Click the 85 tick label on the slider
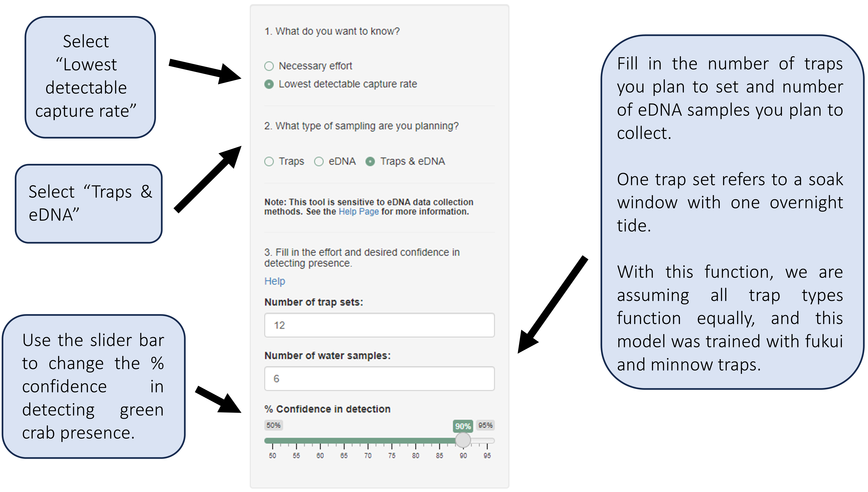Screen dimensions: 868x492 pos(439,456)
